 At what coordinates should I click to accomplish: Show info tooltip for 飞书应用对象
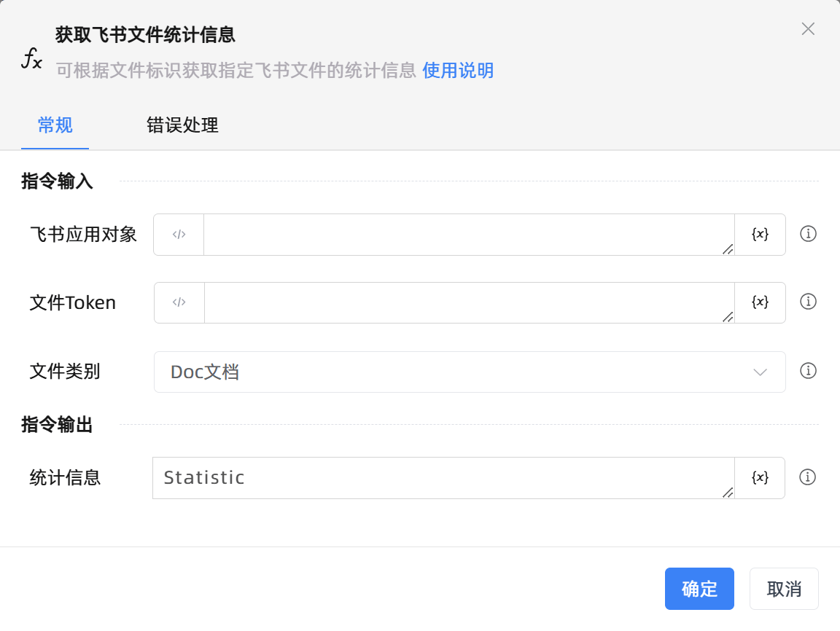tap(808, 234)
